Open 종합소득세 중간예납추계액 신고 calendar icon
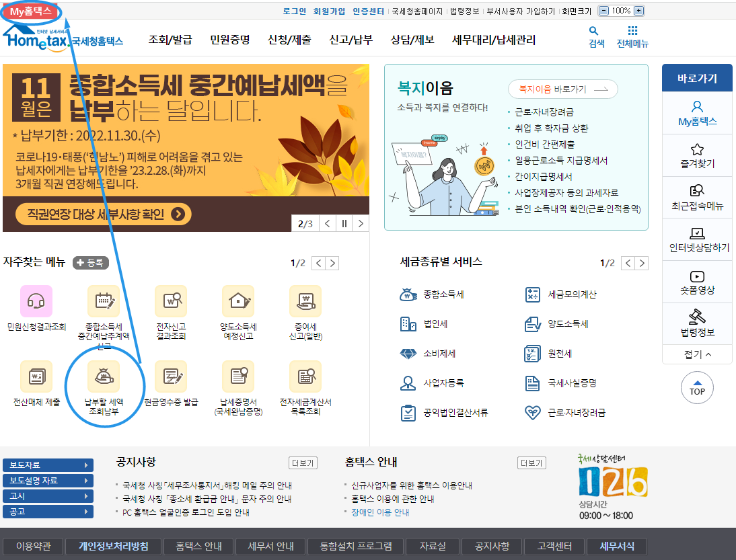This screenshot has width=736, height=560. (x=104, y=301)
